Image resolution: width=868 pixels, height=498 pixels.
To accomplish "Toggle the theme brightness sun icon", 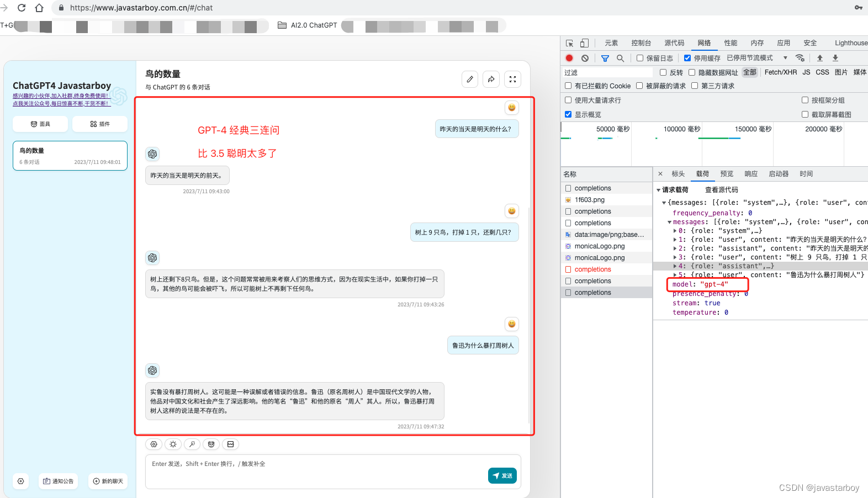I will (x=173, y=444).
